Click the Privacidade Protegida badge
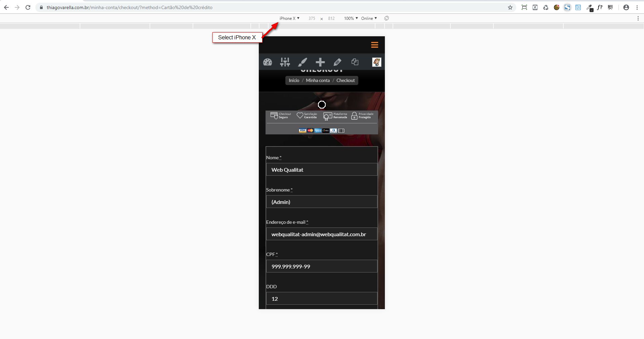Screen dimensions: 644x339 pos(362,116)
